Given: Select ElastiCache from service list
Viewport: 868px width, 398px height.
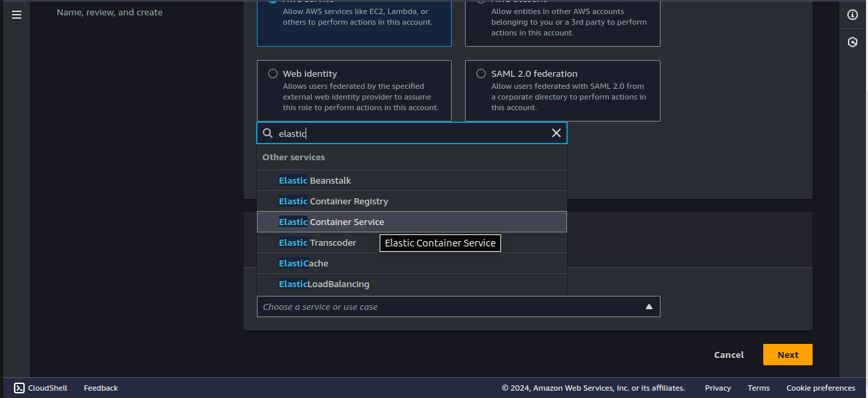Looking at the screenshot, I should coord(304,263).
